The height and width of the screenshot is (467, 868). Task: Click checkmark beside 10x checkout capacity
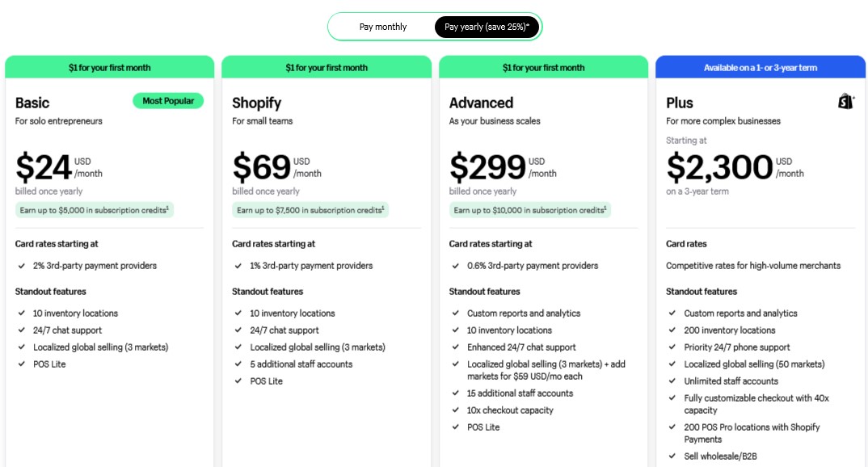coord(456,410)
